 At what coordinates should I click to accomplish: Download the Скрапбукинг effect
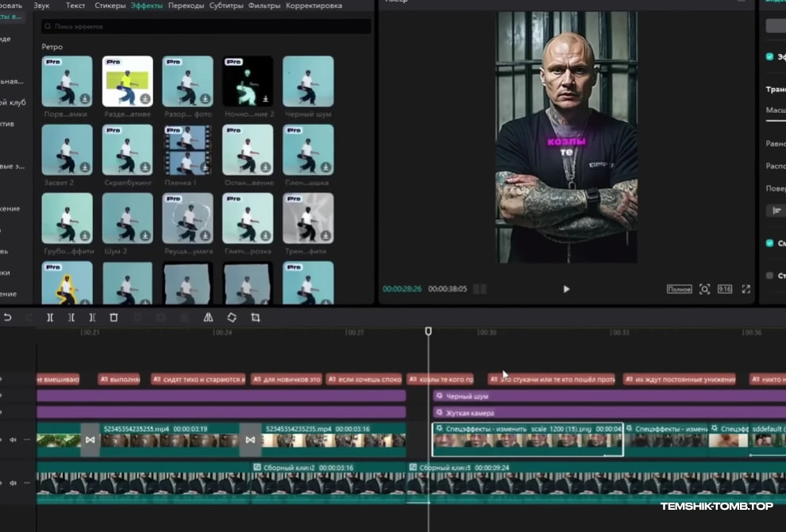(x=144, y=167)
